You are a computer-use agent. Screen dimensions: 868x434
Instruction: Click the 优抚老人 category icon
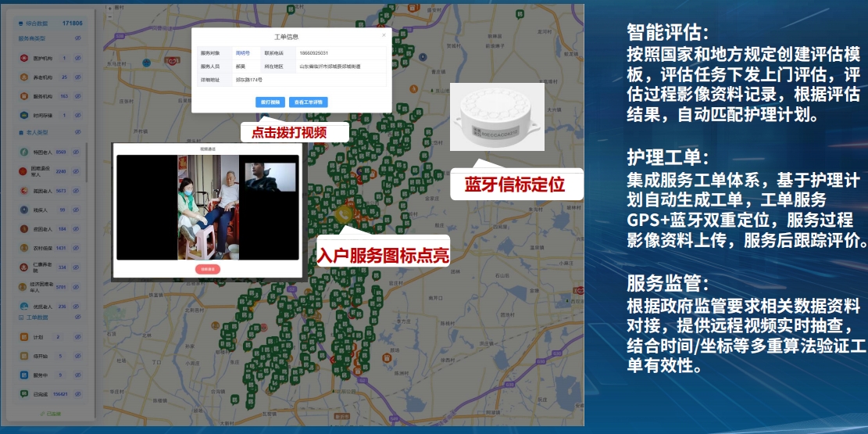coord(23,306)
